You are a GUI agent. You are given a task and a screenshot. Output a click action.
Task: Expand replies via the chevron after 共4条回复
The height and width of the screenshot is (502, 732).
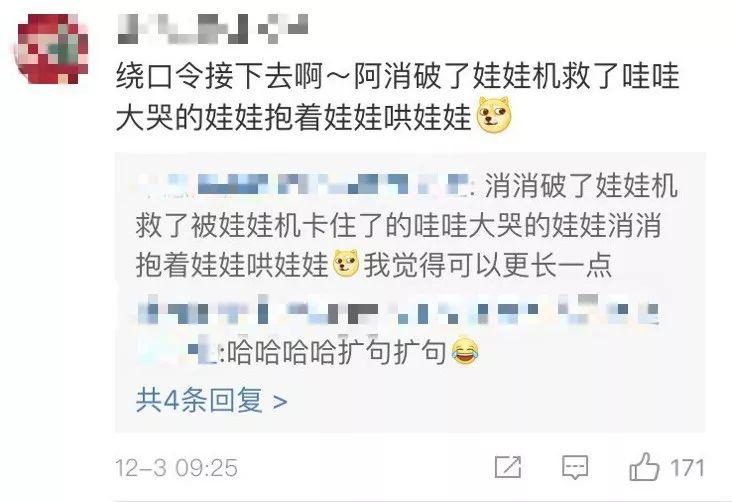point(280,401)
